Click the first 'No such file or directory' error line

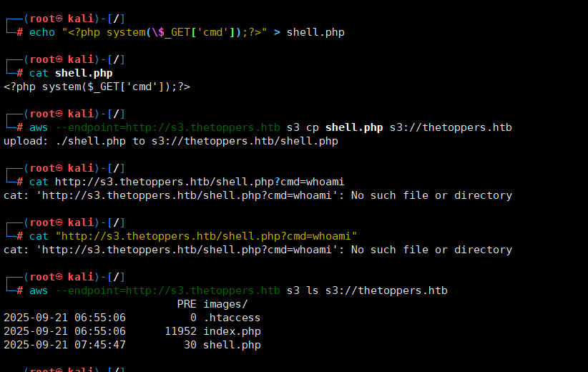258,195
